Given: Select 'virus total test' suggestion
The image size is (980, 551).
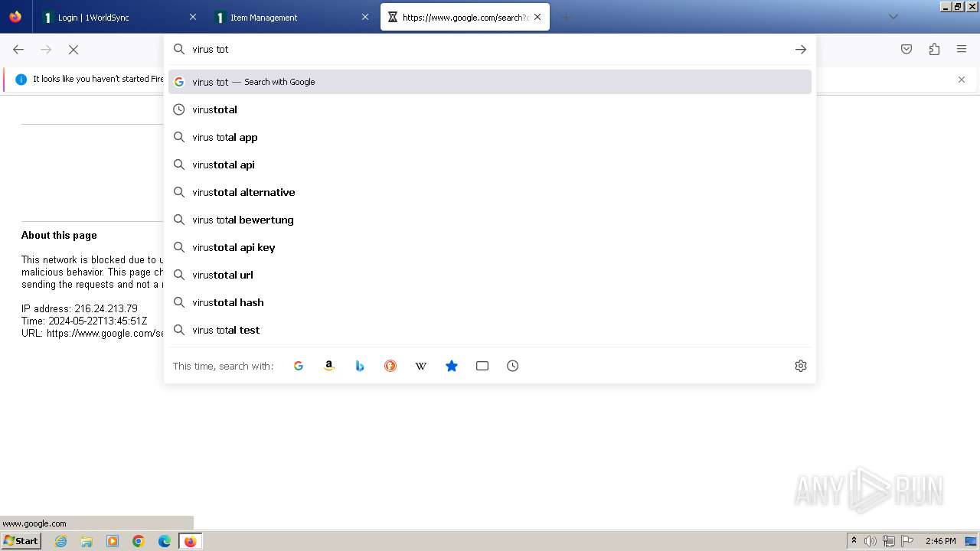Looking at the screenshot, I should (x=490, y=330).
